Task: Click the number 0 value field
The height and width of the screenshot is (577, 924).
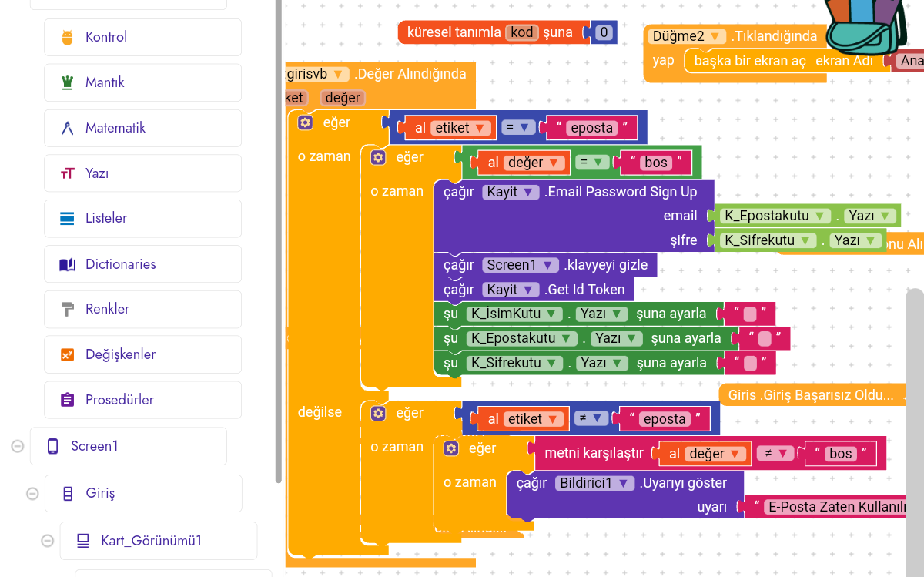Action: (604, 32)
